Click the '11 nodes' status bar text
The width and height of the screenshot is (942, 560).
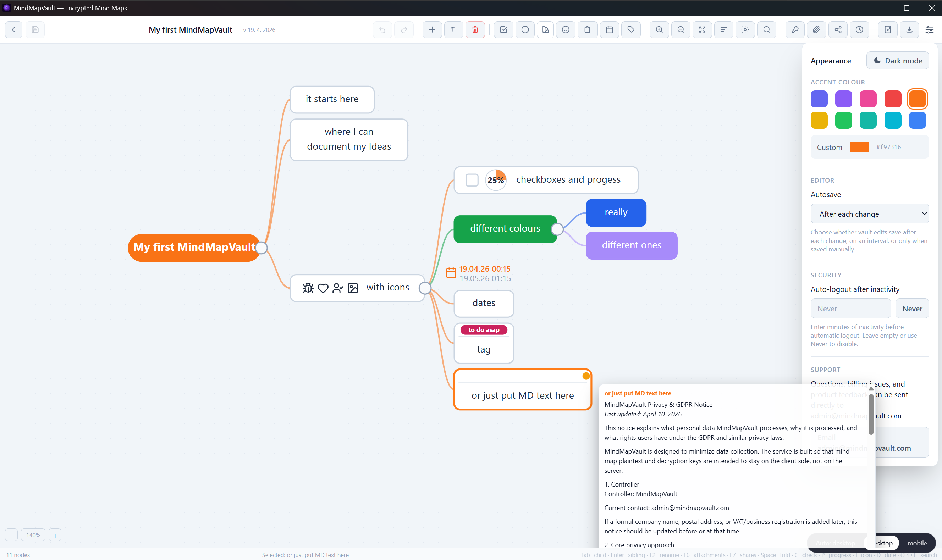pyautogui.click(x=18, y=555)
